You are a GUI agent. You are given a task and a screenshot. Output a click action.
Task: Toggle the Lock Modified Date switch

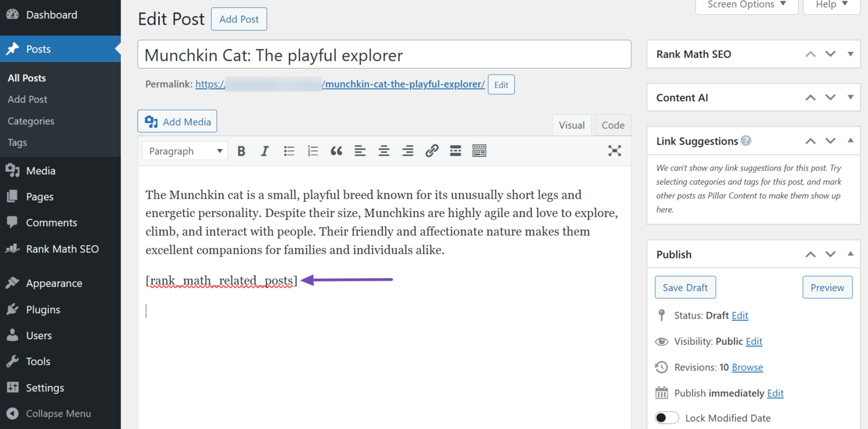click(666, 417)
